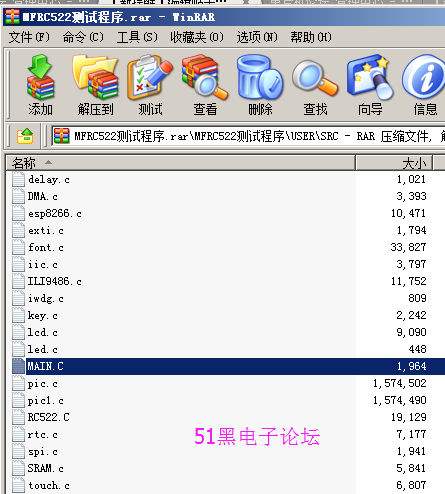Click size value 7,177 of rtc.c
Image resolution: width=445 pixels, height=494 pixels.
pos(411,434)
